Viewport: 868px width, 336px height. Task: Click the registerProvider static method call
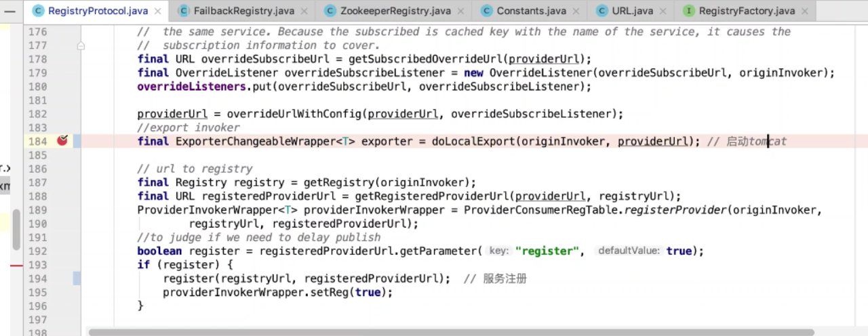coord(675,210)
